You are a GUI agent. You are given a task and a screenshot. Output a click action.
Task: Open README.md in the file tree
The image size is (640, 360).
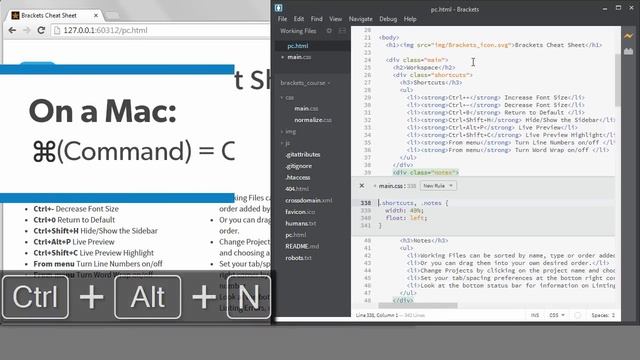pos(302,246)
